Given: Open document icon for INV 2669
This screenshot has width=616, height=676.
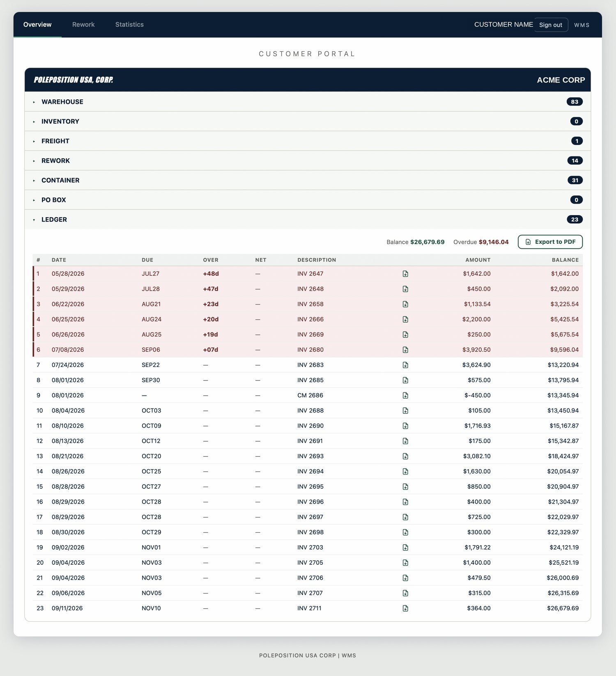Looking at the screenshot, I should tap(405, 335).
